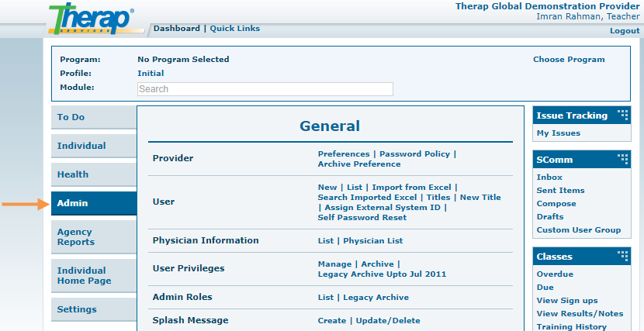644x331 pixels.
Task: Open the Individual Home Page tab
Action: tap(94, 276)
